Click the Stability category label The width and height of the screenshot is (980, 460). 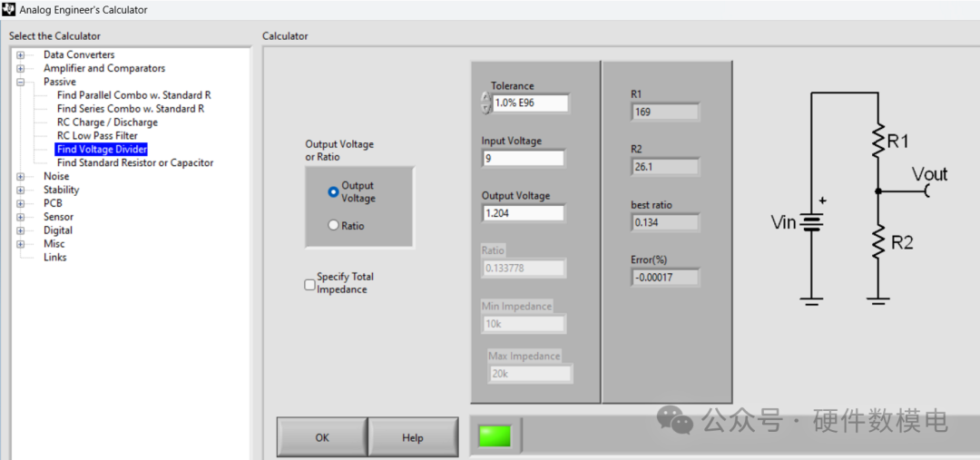coord(62,190)
